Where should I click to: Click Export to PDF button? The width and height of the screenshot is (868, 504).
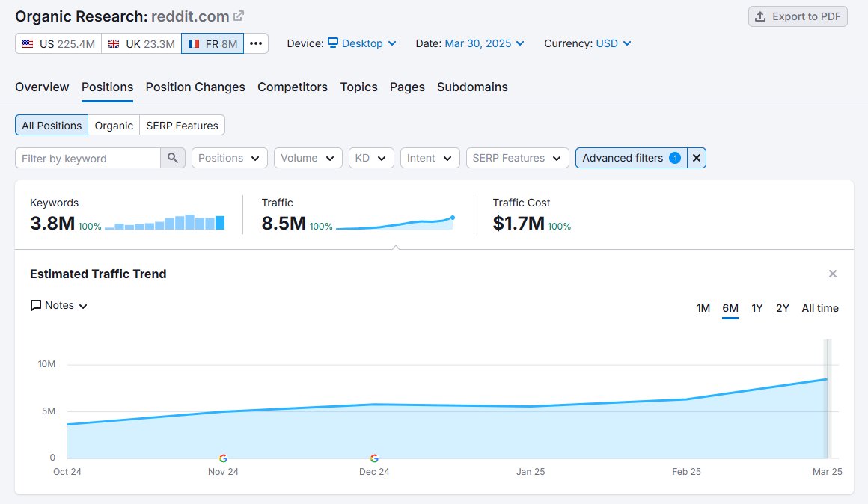798,16
